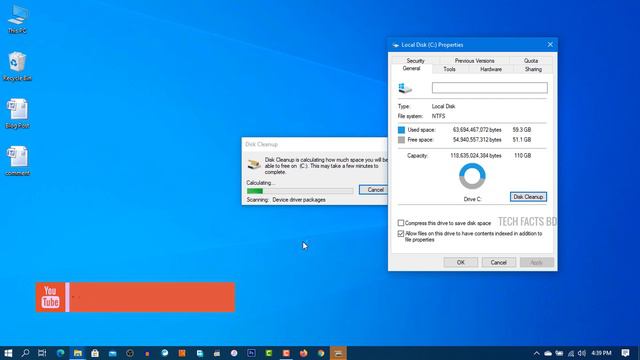The width and height of the screenshot is (640, 360).
Task: Click the 'Calculating...' label in Disk Cleanup
Action: pyautogui.click(x=261, y=183)
